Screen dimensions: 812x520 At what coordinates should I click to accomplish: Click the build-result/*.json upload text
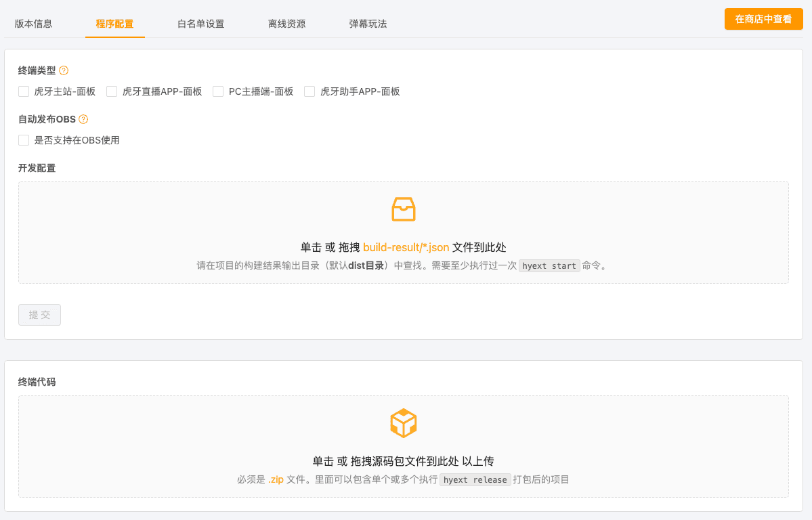406,247
